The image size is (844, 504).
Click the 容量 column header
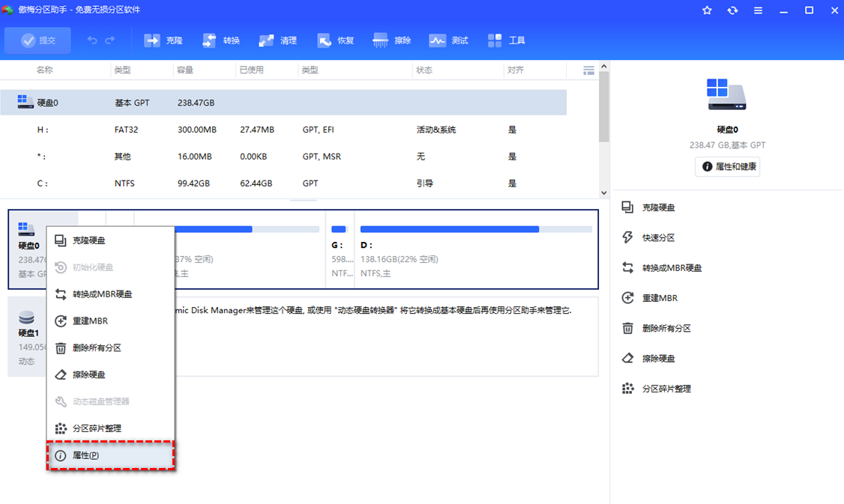(185, 70)
